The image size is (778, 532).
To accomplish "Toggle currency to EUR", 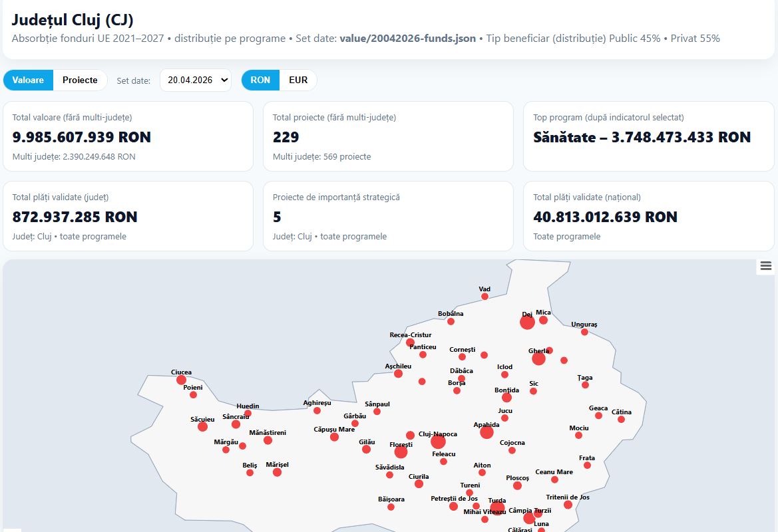I will pyautogui.click(x=298, y=80).
